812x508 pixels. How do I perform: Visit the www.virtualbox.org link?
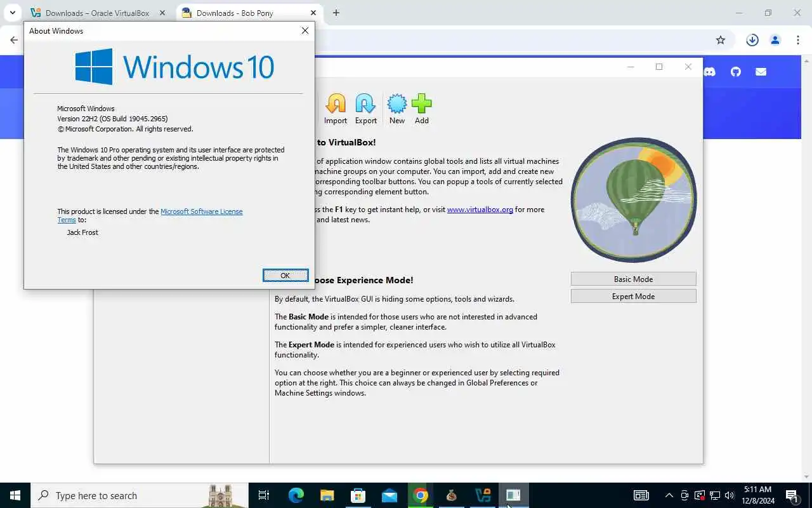tap(480, 210)
